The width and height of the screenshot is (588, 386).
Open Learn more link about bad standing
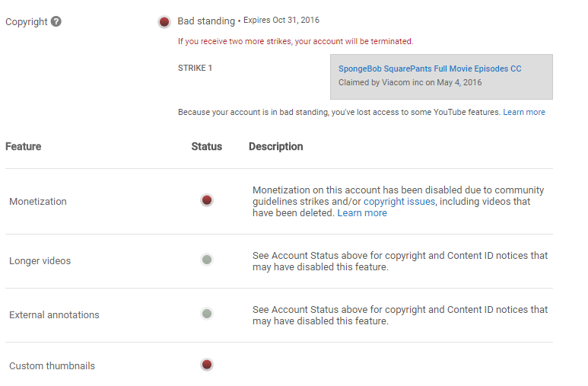pos(524,112)
